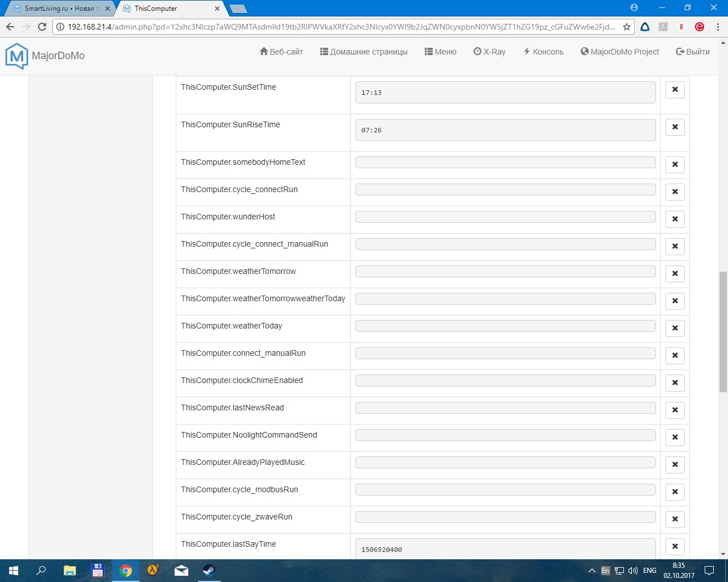Viewport: 728px width, 582px height.
Task: Open the red Yandex extension
Action: tap(681, 27)
